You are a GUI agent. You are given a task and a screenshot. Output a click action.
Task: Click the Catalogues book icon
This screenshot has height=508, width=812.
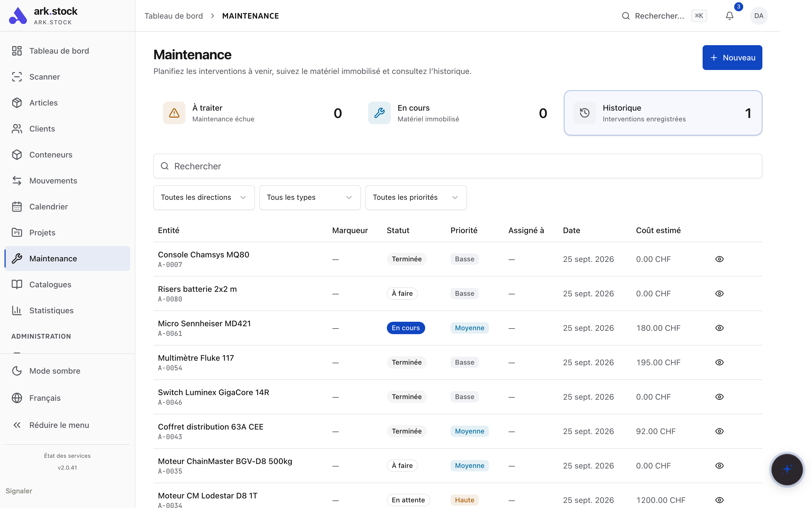coord(17,284)
